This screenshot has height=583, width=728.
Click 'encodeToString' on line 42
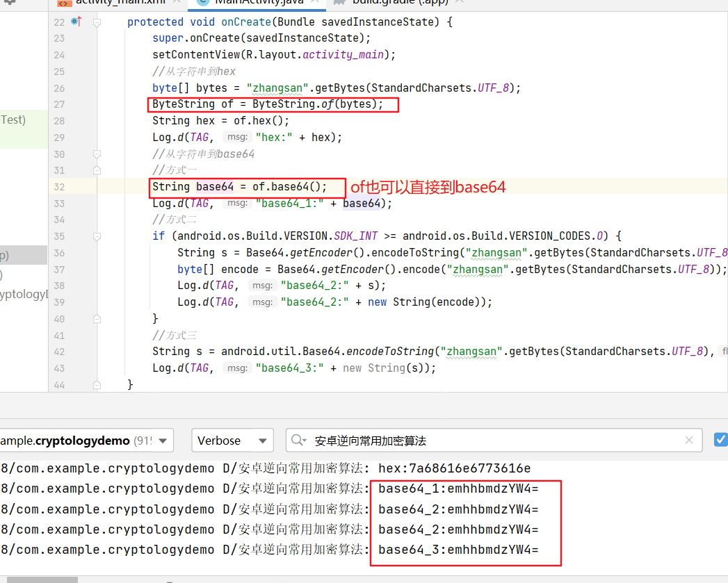[x=390, y=352]
